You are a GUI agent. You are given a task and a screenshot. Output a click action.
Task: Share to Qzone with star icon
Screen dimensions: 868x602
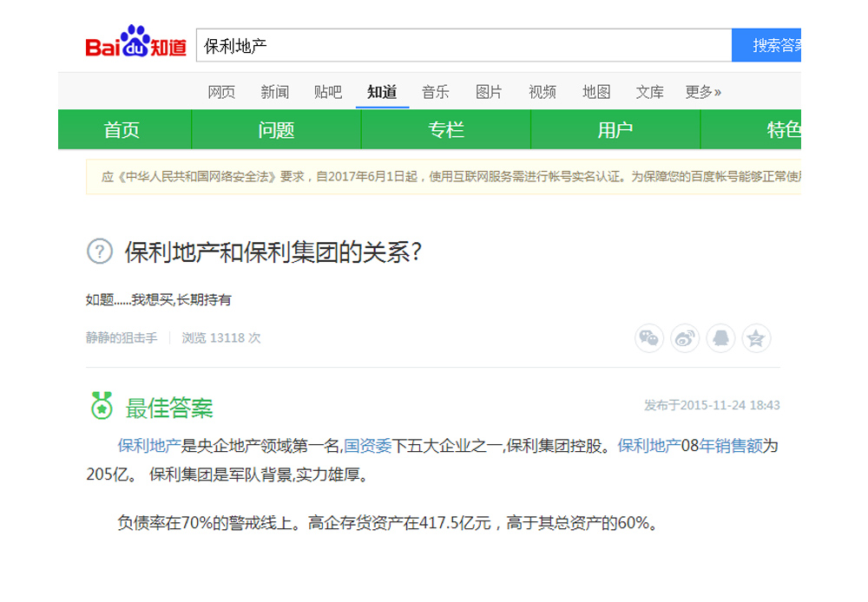(x=756, y=338)
